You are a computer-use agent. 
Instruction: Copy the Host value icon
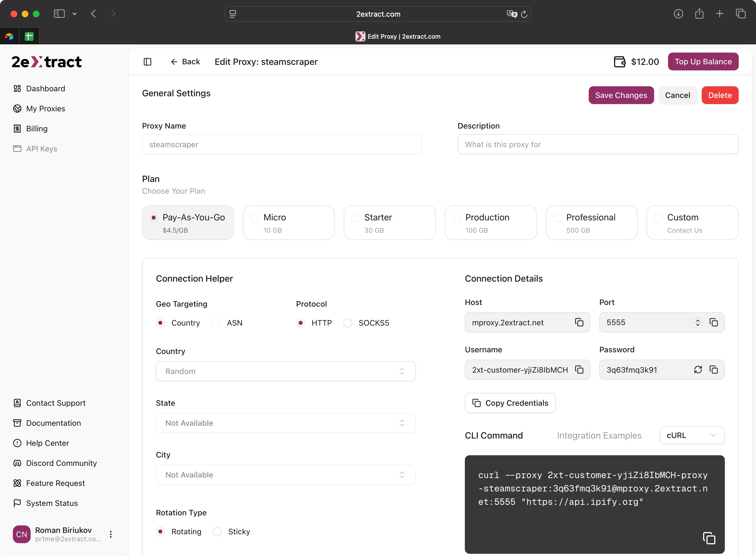(579, 323)
